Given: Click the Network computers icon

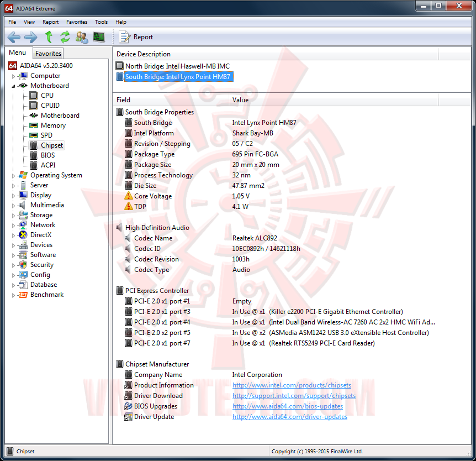Looking at the screenshot, I should pyautogui.click(x=23, y=225).
